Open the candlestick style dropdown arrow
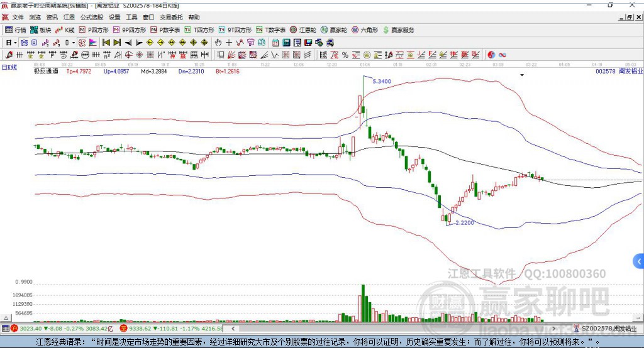644x348 pixels. [74, 42]
